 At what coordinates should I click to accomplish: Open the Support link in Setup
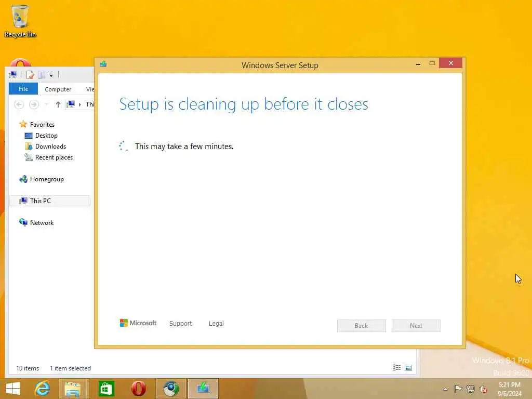[180, 323]
